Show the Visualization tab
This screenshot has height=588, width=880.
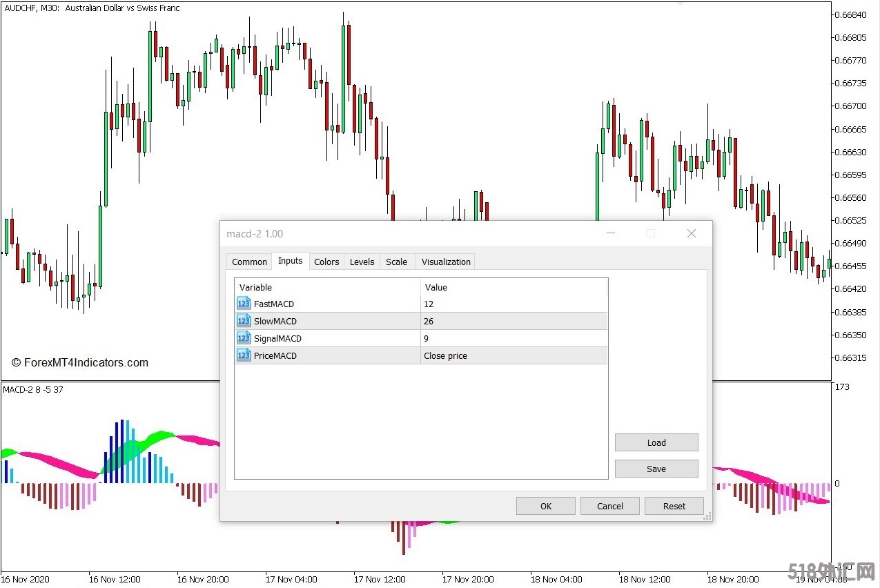coord(446,262)
